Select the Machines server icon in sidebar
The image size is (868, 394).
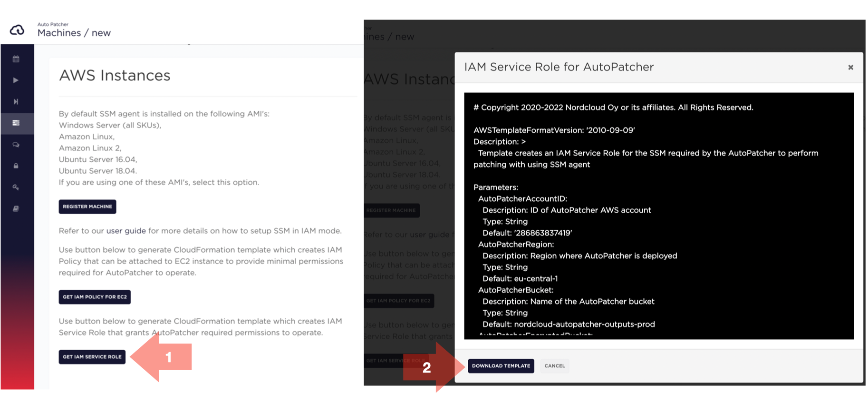16,123
